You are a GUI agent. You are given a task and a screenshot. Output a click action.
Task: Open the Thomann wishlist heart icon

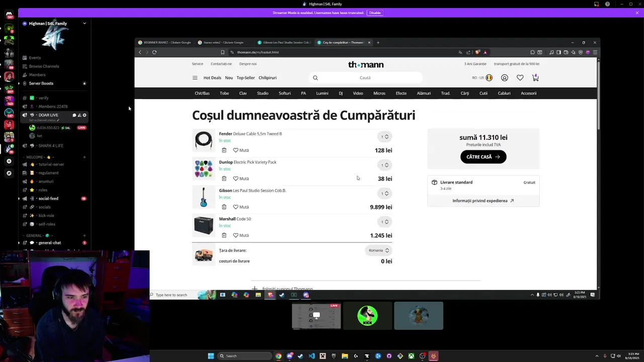[520, 78]
